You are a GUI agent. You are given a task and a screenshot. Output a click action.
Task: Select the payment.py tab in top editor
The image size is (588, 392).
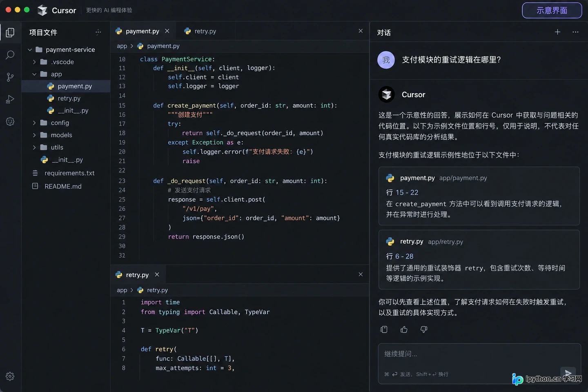point(143,31)
